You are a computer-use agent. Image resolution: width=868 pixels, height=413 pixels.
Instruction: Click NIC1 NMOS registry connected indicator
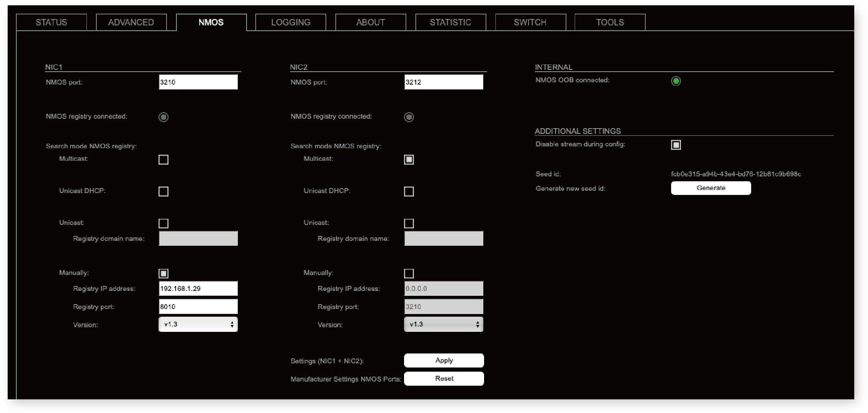(164, 117)
